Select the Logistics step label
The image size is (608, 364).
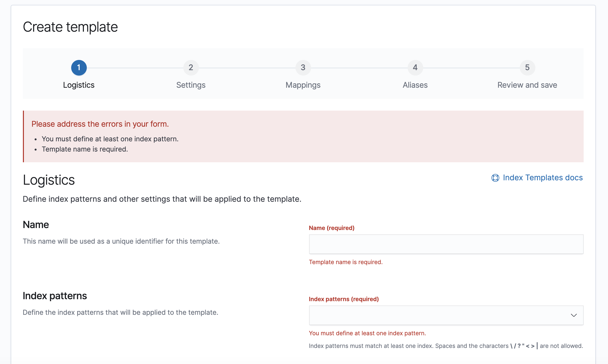click(x=79, y=85)
